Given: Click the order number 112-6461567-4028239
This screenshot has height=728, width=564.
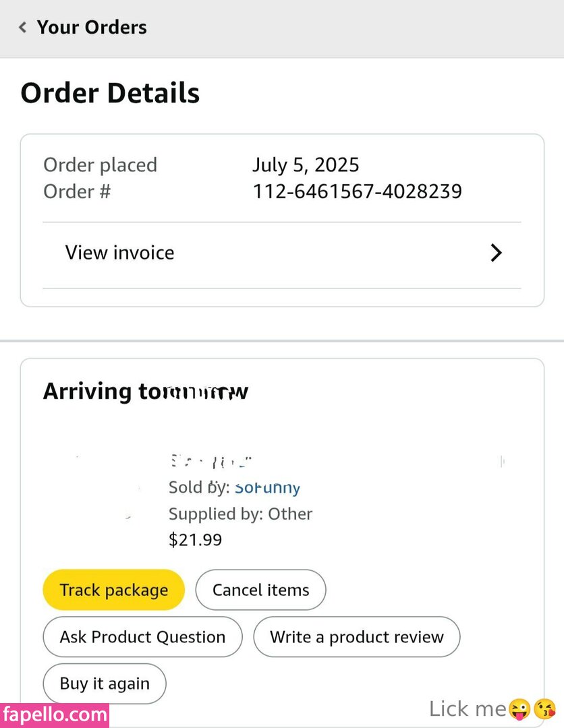Looking at the screenshot, I should click(357, 191).
